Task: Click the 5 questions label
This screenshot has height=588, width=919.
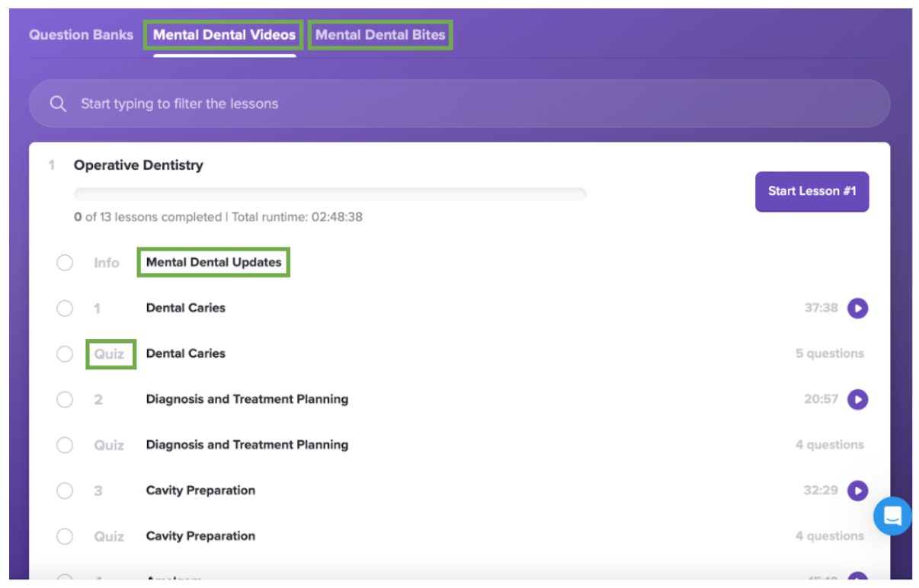Action: (x=830, y=353)
